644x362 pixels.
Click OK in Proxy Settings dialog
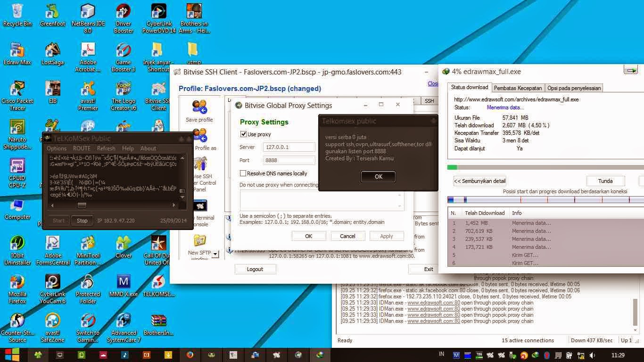point(309,236)
